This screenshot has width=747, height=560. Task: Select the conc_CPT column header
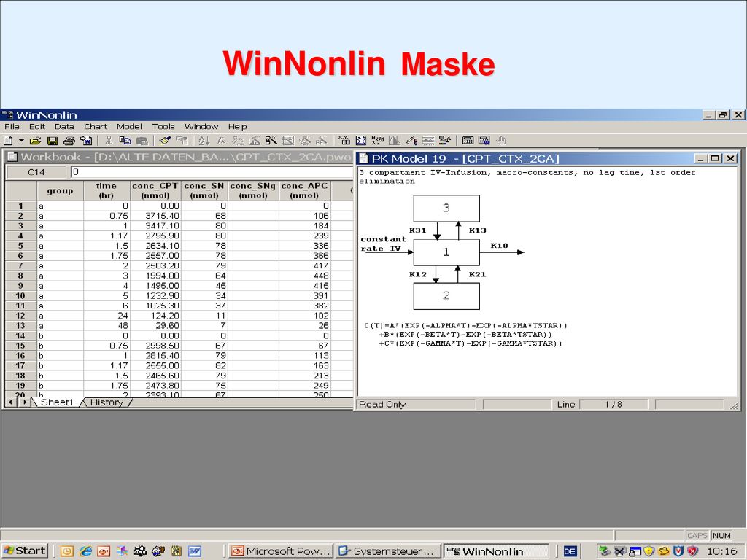coord(156,190)
